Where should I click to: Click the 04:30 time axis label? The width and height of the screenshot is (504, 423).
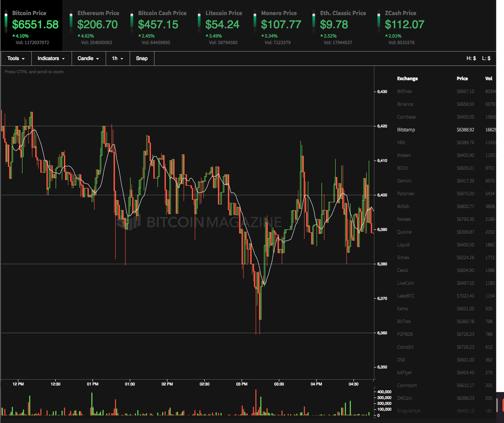353,384
